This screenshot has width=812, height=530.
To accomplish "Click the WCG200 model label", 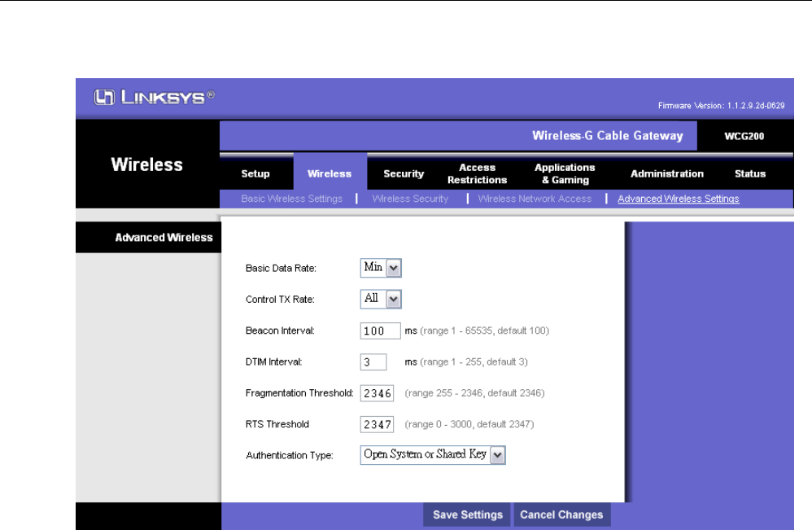I will 744,136.
